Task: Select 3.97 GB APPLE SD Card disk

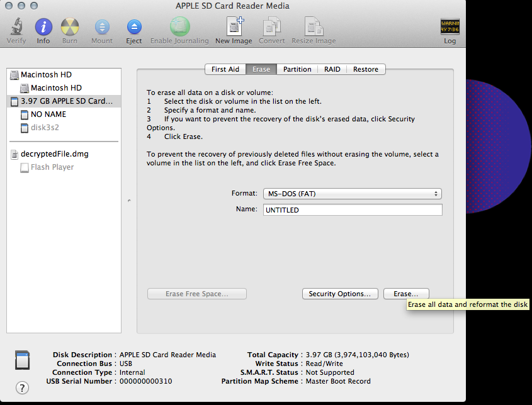Action: point(64,101)
